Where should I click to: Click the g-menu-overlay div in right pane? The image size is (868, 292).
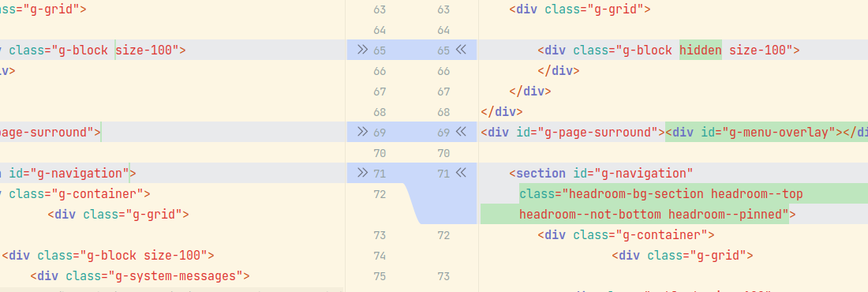(767, 133)
